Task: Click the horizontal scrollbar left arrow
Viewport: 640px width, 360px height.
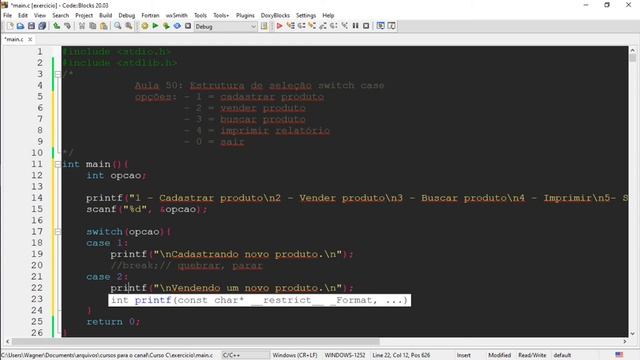Action: [7, 341]
